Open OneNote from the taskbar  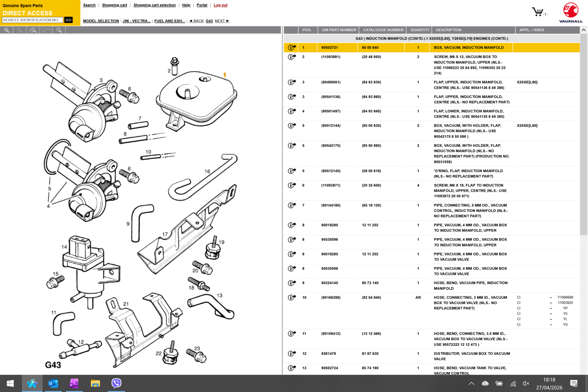click(x=74, y=383)
